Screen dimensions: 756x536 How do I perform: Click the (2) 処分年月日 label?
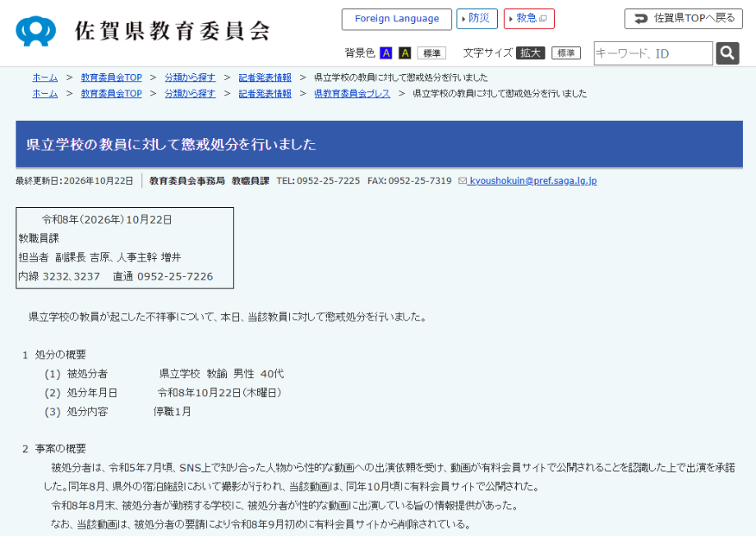(x=81, y=393)
